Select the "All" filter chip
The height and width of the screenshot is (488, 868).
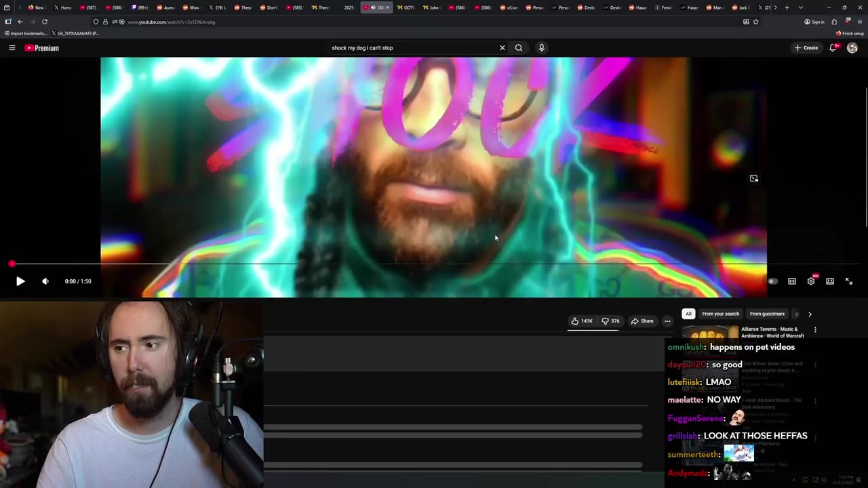(x=688, y=314)
